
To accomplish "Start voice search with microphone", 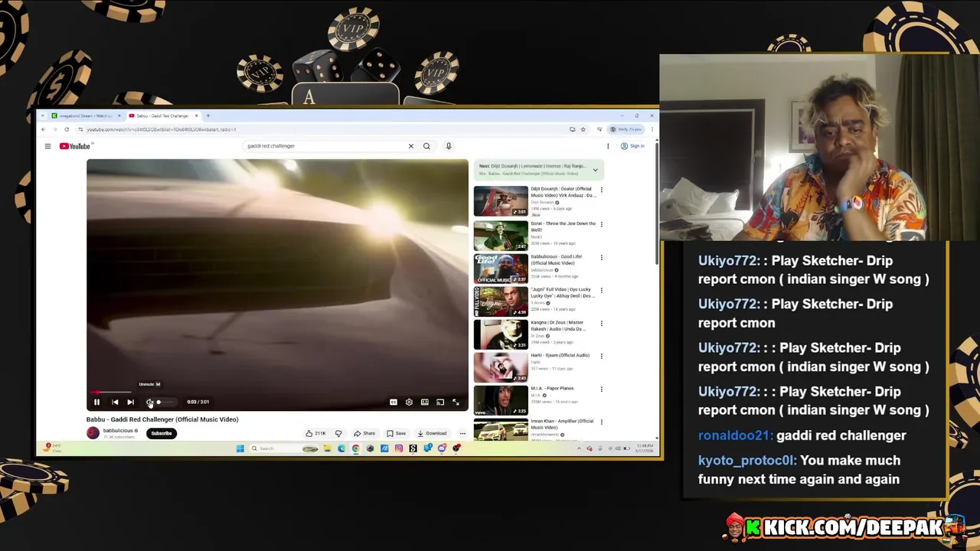I will coord(449,146).
